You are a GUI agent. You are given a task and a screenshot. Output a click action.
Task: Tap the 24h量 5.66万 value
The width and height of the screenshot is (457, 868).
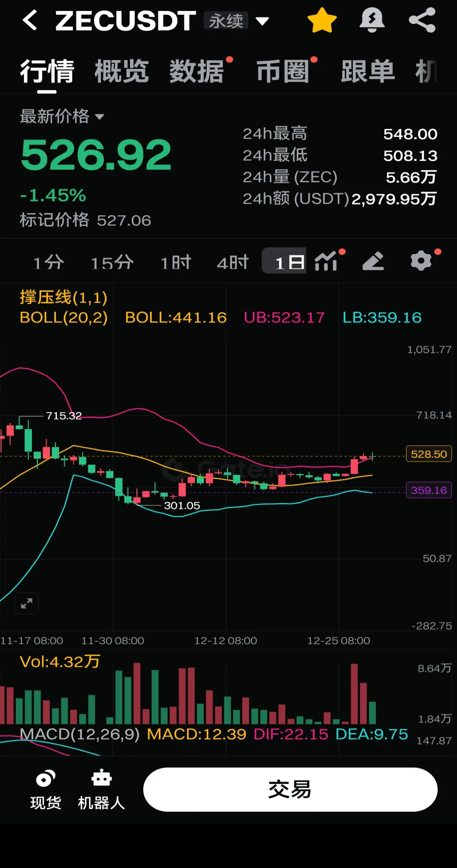tap(411, 177)
